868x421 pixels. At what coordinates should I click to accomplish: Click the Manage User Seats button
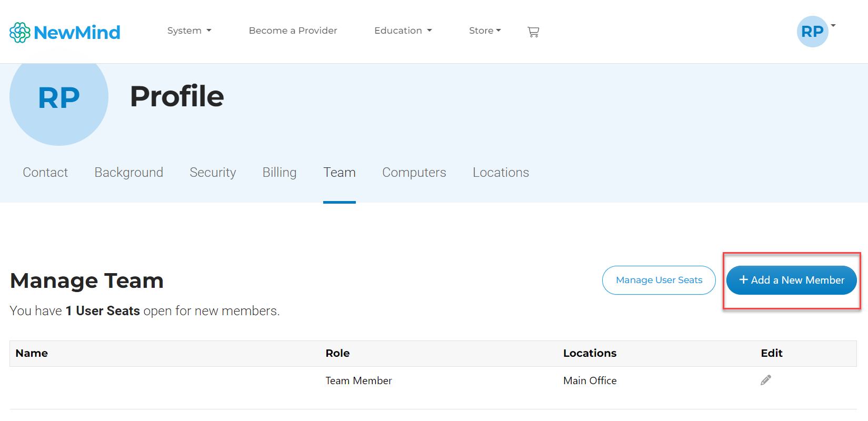tap(659, 280)
